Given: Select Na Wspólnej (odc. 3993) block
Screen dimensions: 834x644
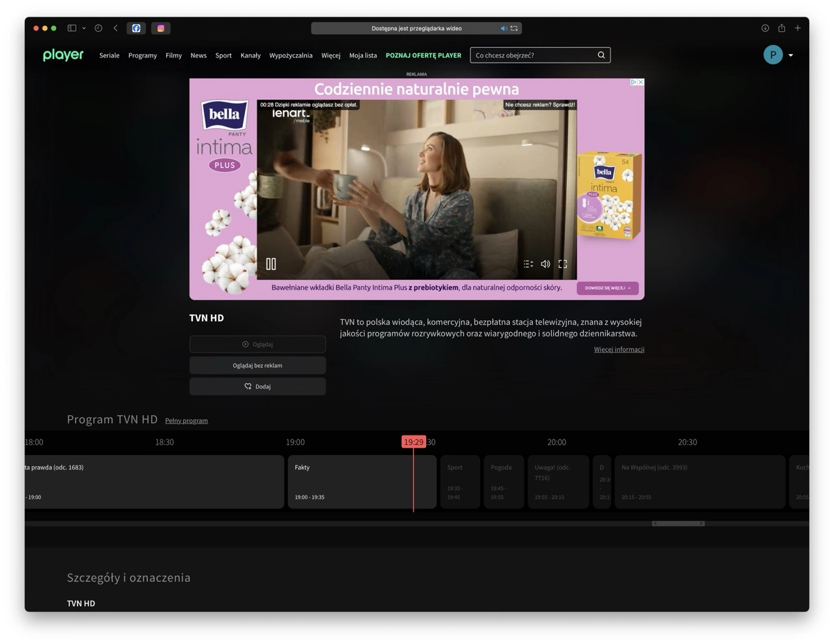Looking at the screenshot, I should [x=700, y=482].
